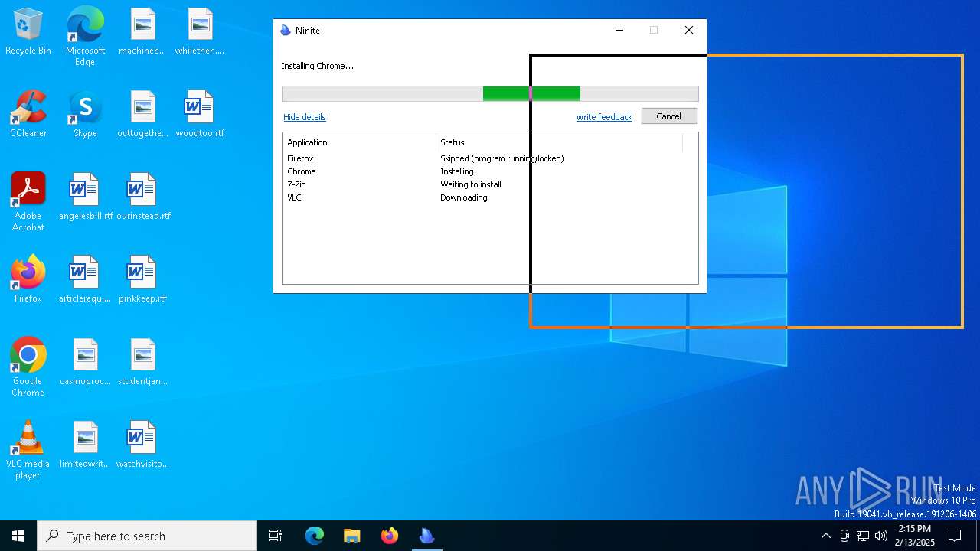980x551 pixels.
Task: Select pinkkeep.rtf document icon
Action: click(x=142, y=279)
